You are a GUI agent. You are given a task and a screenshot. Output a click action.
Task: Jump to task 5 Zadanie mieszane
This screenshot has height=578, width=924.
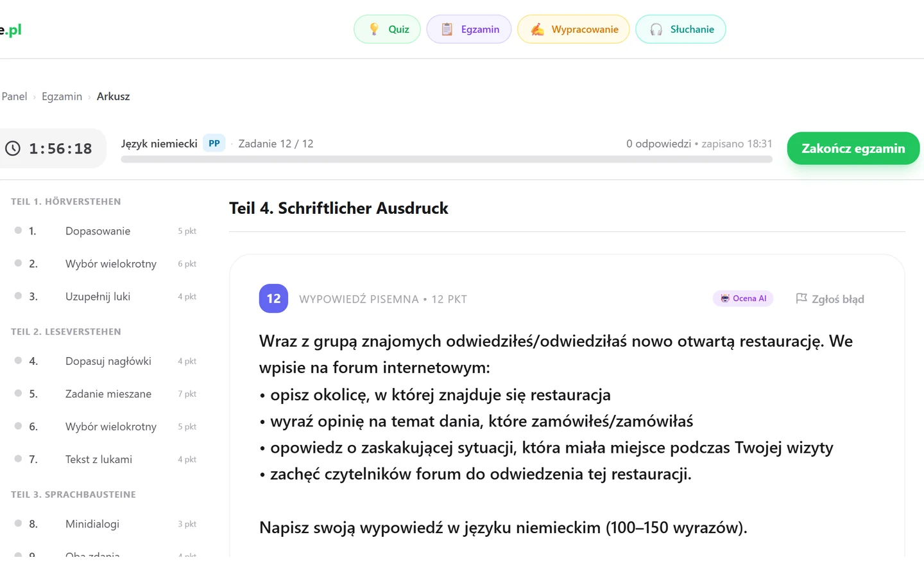[105, 394]
